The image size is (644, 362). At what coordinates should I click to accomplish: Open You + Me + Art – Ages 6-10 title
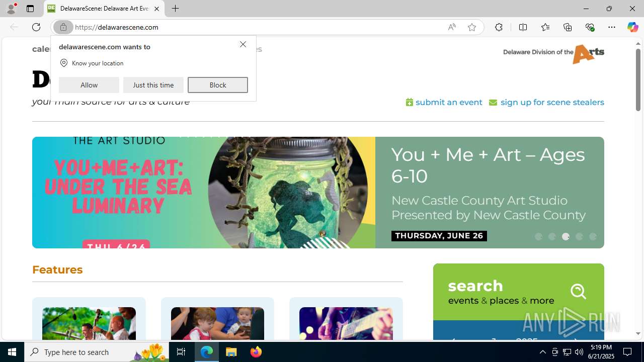(x=488, y=165)
